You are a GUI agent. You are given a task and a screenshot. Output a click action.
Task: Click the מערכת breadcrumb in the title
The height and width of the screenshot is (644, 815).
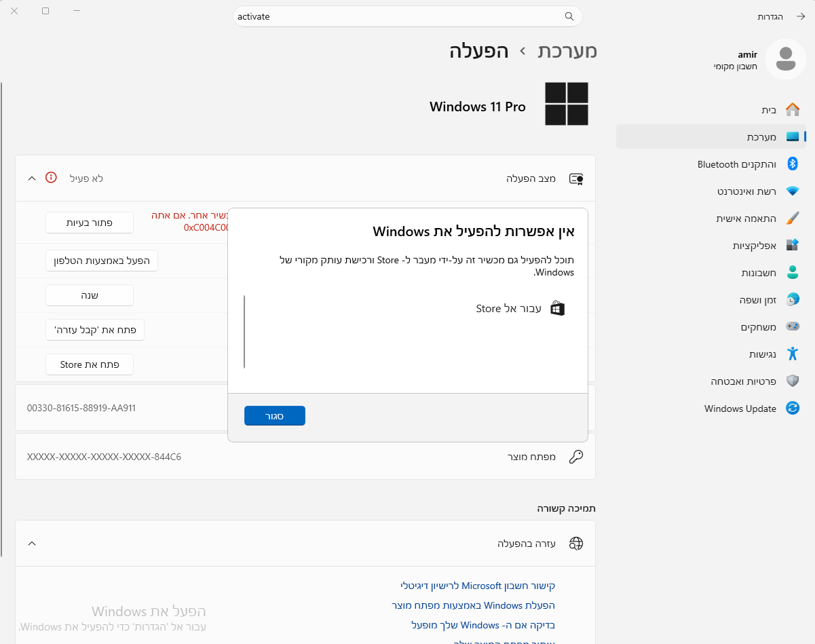point(567,51)
